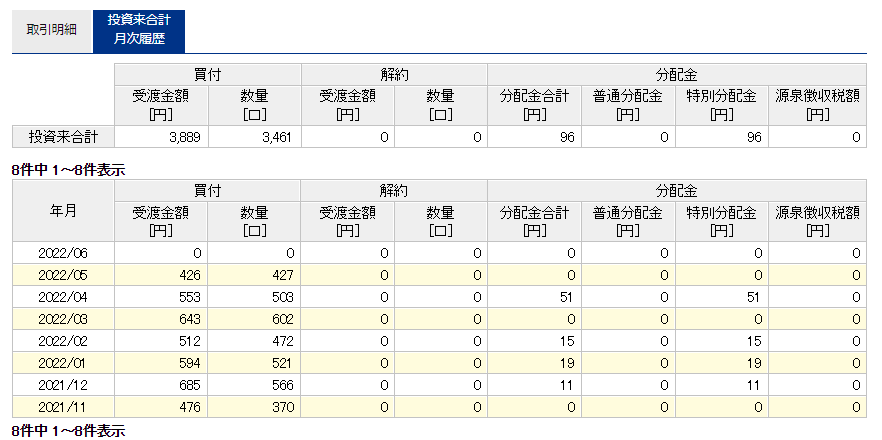Screen dimensions: 882x440
Task: Click purchase quantity 370 for 2021/11
Action: 282,407
